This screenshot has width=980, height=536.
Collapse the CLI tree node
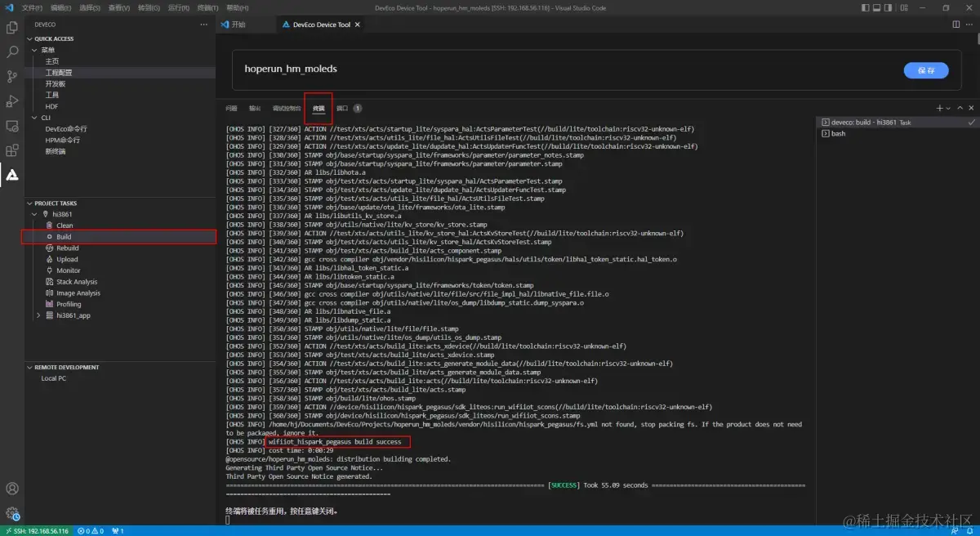coord(36,118)
